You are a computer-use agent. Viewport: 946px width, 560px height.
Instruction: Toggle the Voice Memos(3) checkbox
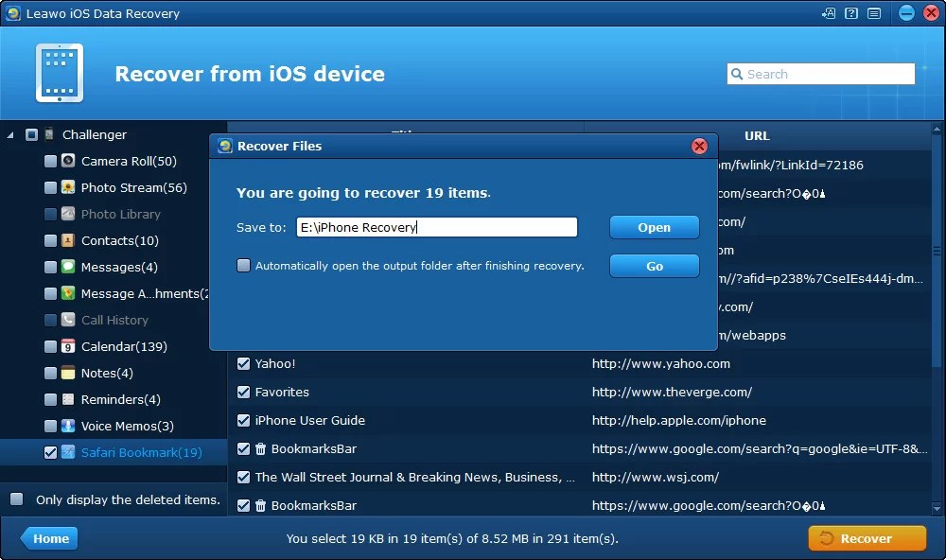tap(51, 427)
